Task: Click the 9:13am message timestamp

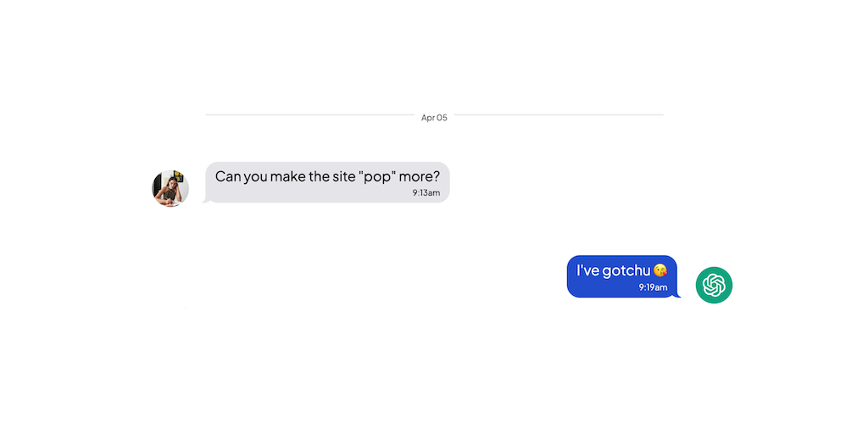Action: pyautogui.click(x=426, y=193)
